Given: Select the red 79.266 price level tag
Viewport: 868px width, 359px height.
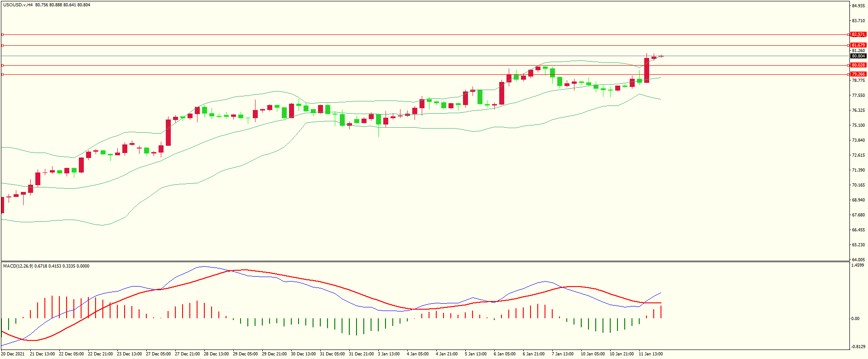Looking at the screenshot, I should pyautogui.click(x=858, y=74).
